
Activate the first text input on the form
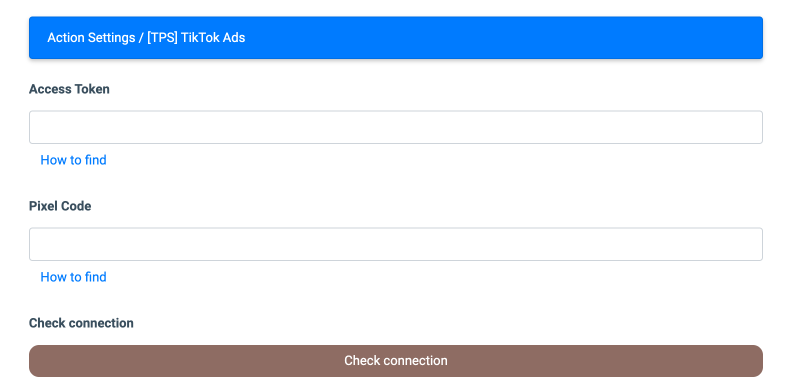pyautogui.click(x=395, y=127)
